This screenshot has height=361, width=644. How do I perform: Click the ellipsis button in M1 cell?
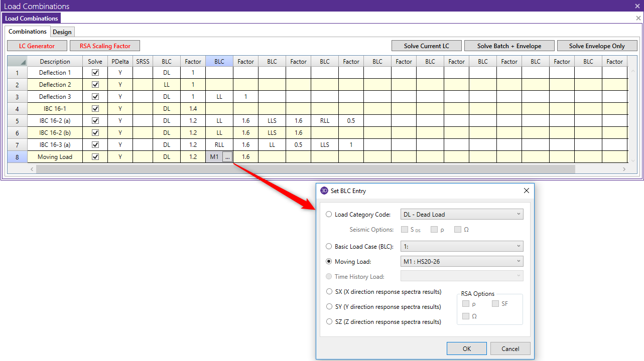point(227,157)
